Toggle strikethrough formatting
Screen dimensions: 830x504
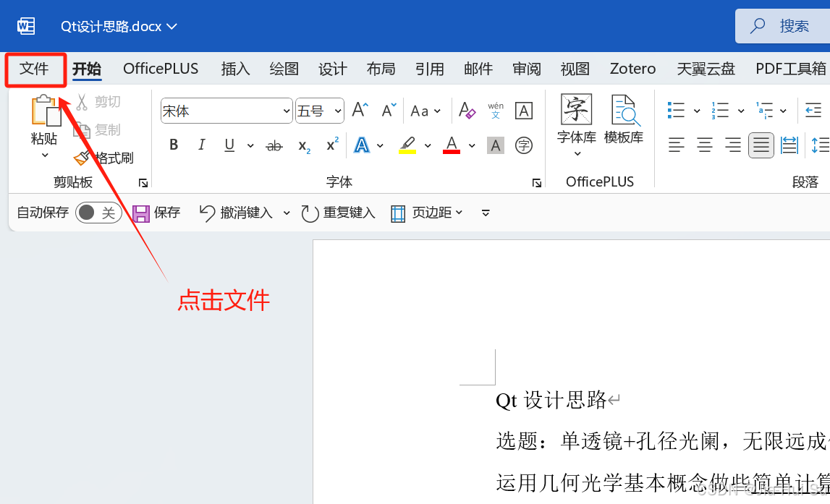pyautogui.click(x=274, y=145)
